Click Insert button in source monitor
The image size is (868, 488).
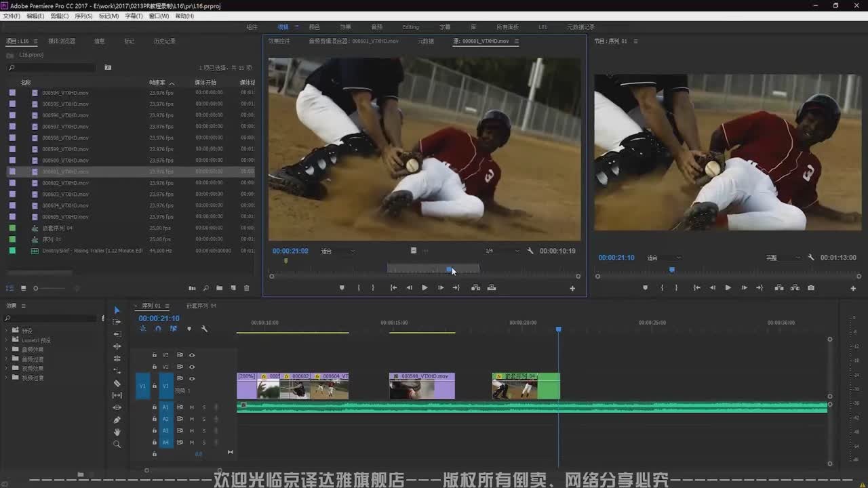(475, 287)
